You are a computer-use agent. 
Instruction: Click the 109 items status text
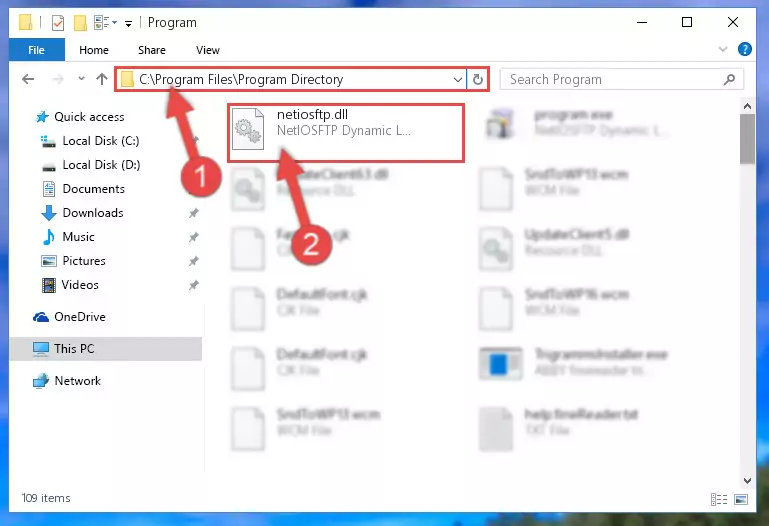[46, 498]
